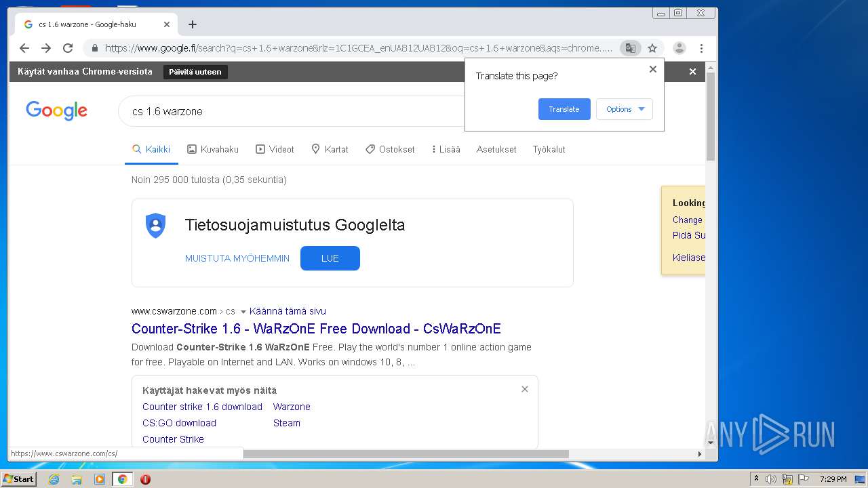Open Counter-Strike 1.6 WaRzOnE result
This screenshot has width=868, height=488.
pos(316,329)
